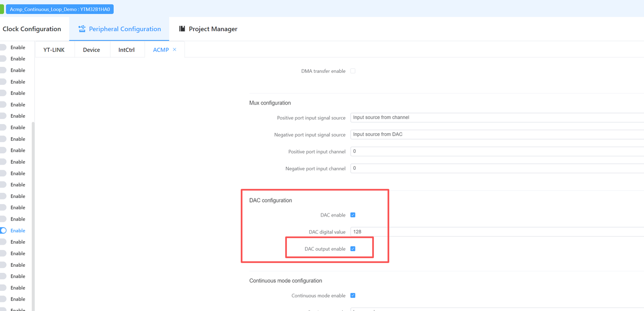Click the Project Manager book icon
This screenshot has width=644, height=311.
[x=182, y=29]
